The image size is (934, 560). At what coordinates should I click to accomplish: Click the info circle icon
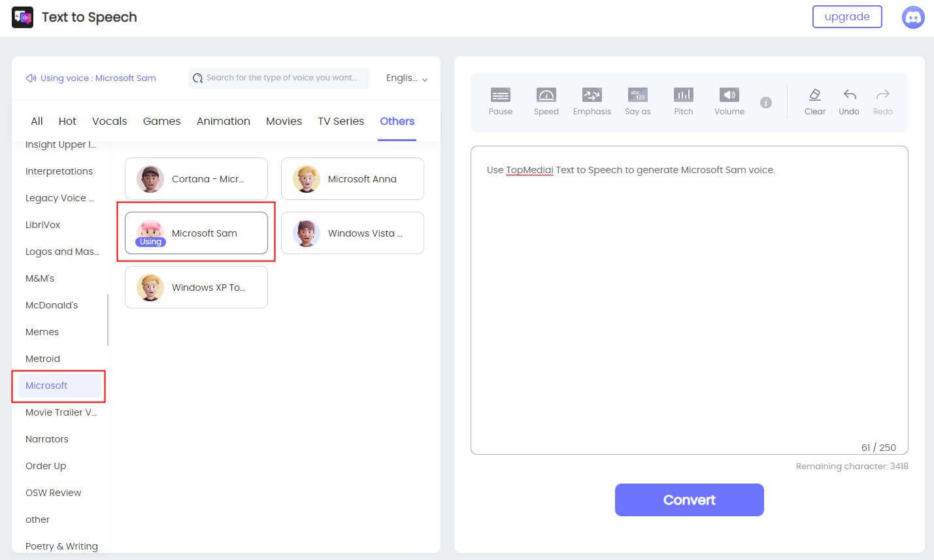click(x=766, y=103)
